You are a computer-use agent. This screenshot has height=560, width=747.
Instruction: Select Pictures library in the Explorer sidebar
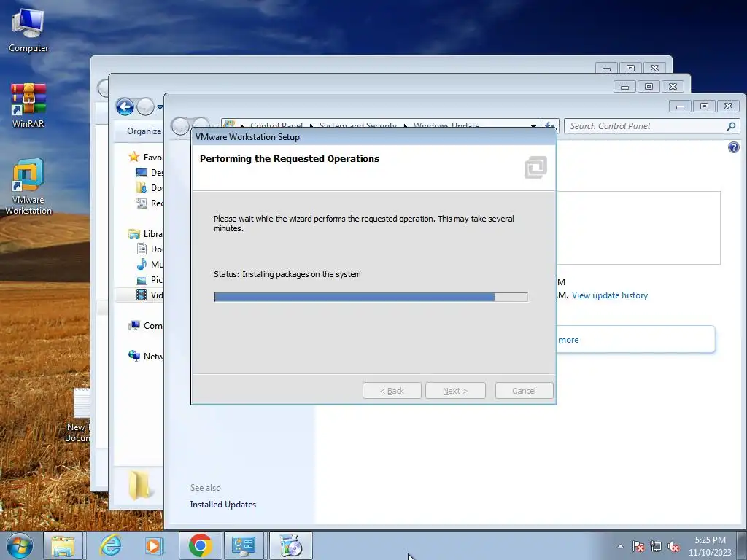point(150,279)
